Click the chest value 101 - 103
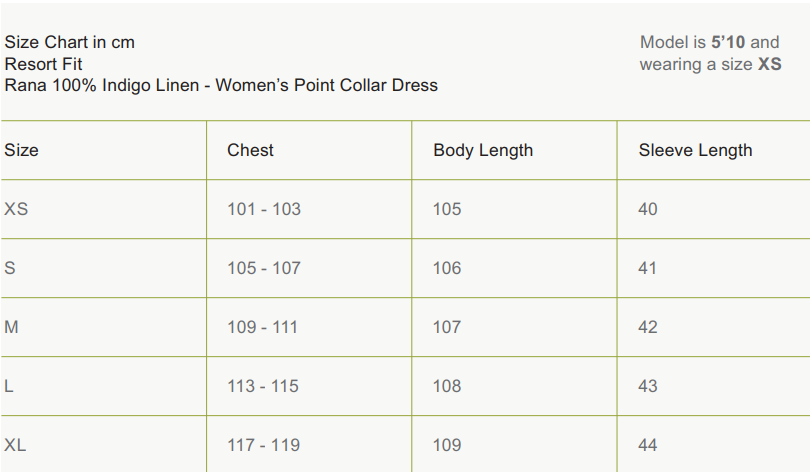This screenshot has height=472, width=810. [264, 209]
